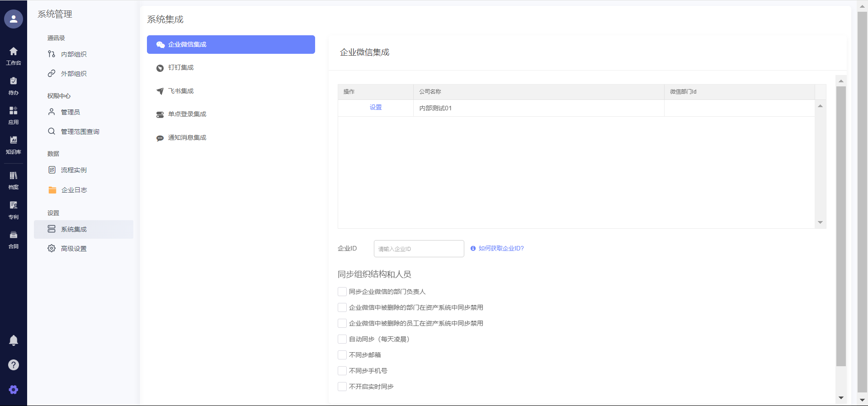This screenshot has width=868, height=406.
Task: Tick the 不开启实时同步 checkbox
Action: click(x=342, y=387)
